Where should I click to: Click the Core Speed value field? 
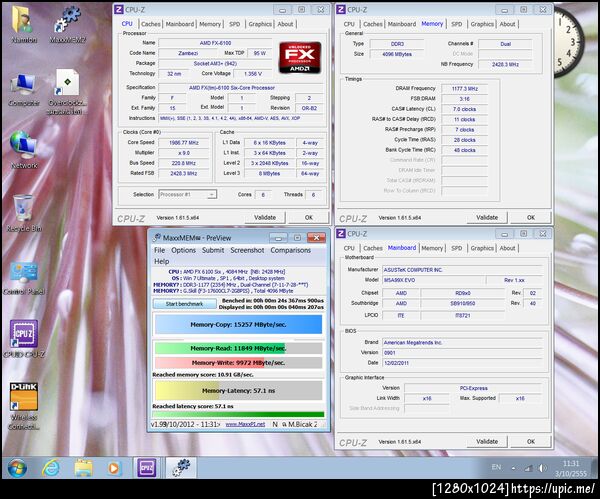coord(184,143)
